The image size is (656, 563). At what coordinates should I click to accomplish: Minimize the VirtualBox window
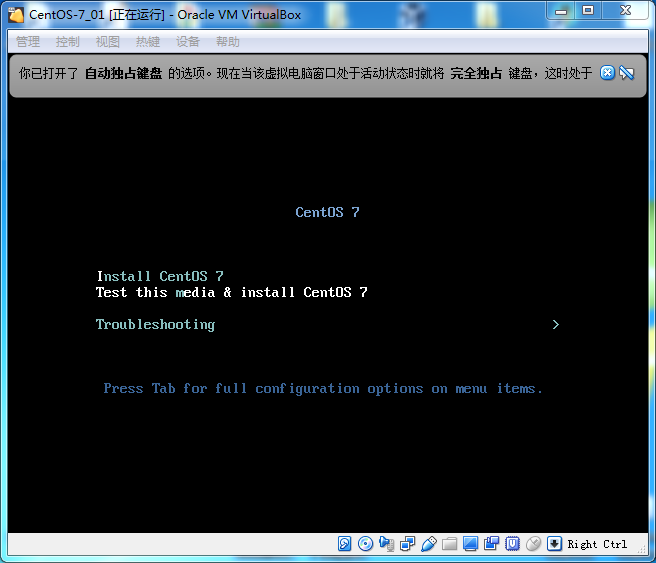561,11
